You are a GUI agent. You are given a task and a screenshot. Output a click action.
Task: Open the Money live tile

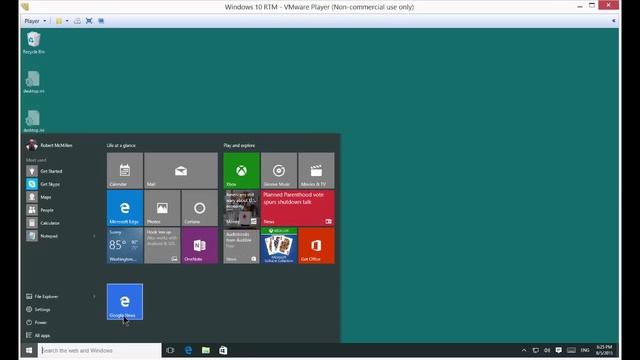point(241,208)
